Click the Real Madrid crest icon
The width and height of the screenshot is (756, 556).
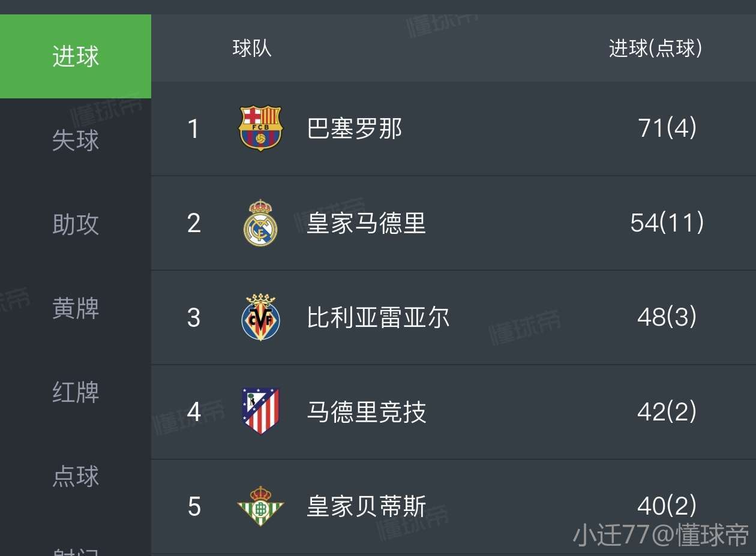[260, 223]
